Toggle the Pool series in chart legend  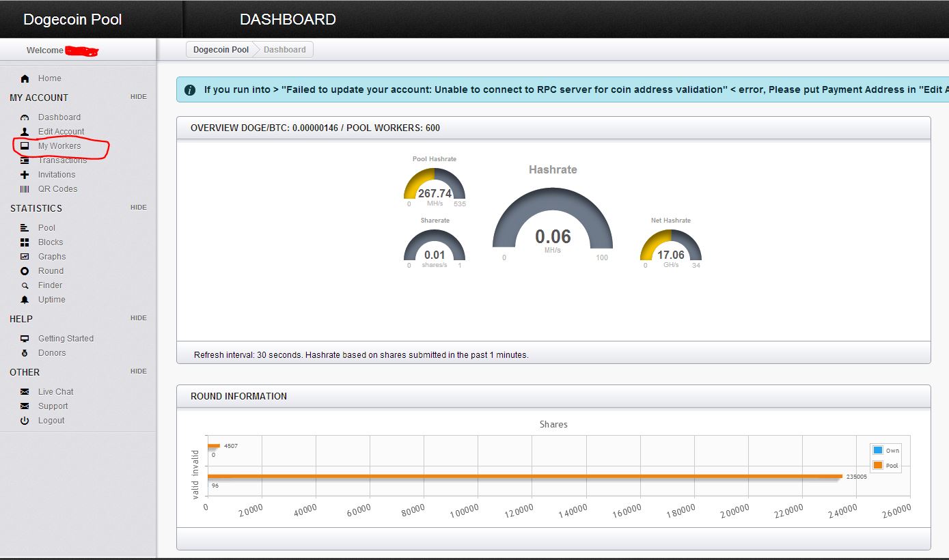pyautogui.click(x=885, y=466)
